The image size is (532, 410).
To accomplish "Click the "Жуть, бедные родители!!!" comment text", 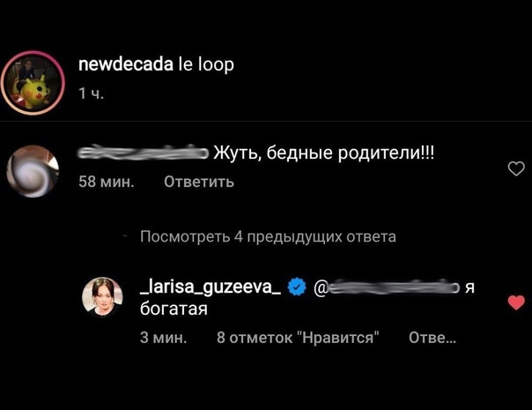I will point(323,153).
